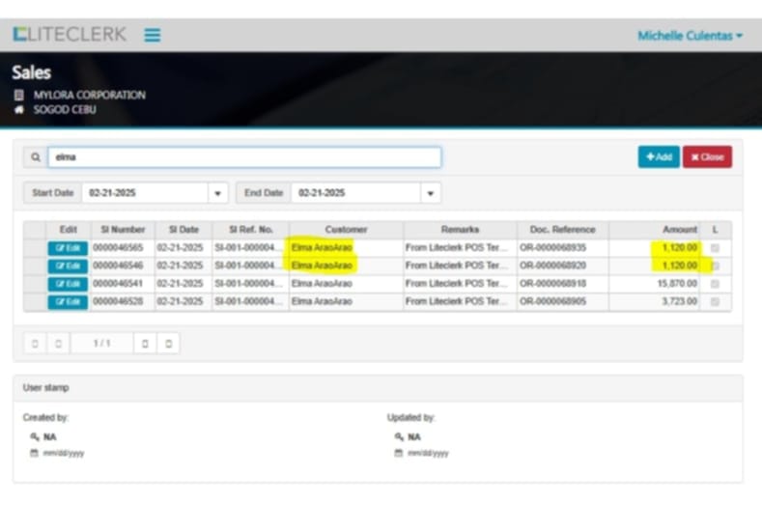Tick the L checkbox for invoice 0000046565
The width and height of the screenshot is (762, 532).
pos(715,248)
